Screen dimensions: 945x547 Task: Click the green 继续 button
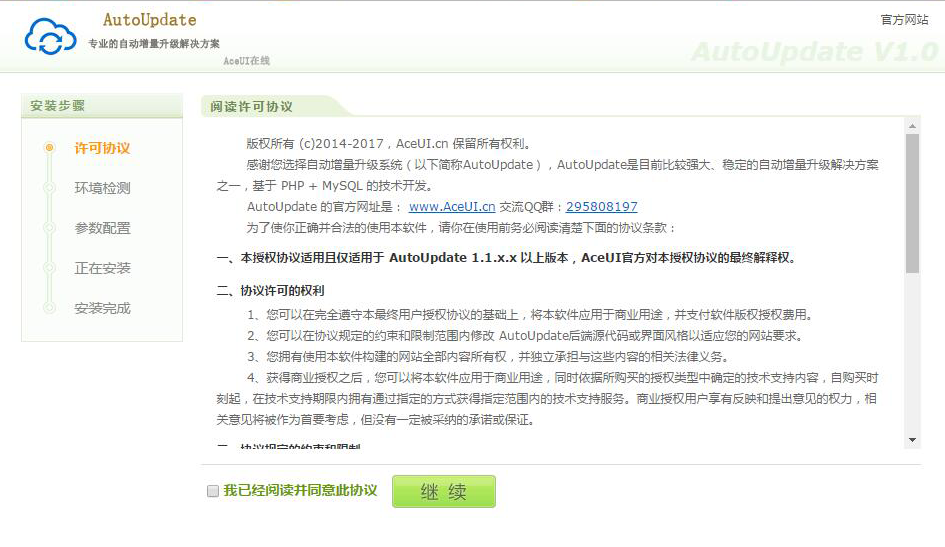pos(444,492)
